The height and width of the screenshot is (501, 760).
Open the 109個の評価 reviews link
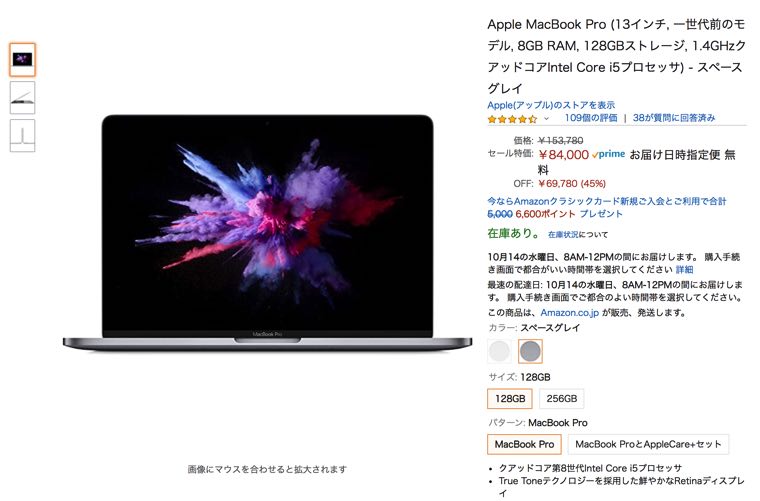click(591, 118)
